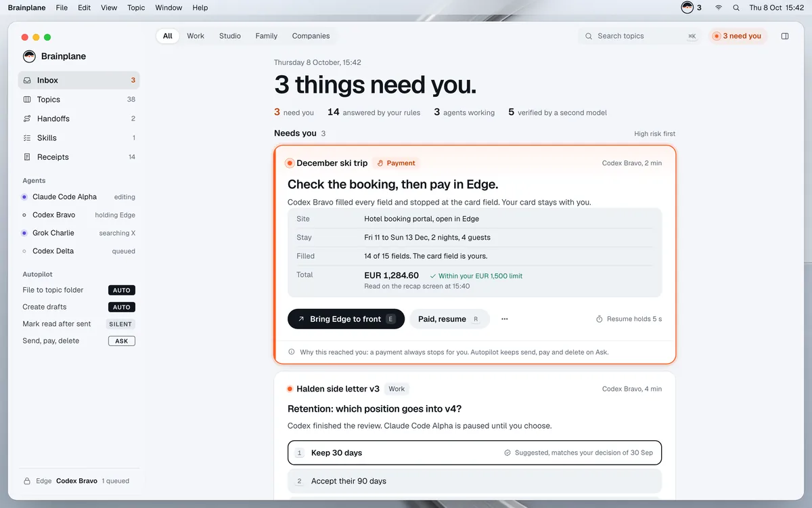Click '5 verified by a second model' stat
Image resolution: width=812 pixels, height=508 pixels.
(x=558, y=112)
